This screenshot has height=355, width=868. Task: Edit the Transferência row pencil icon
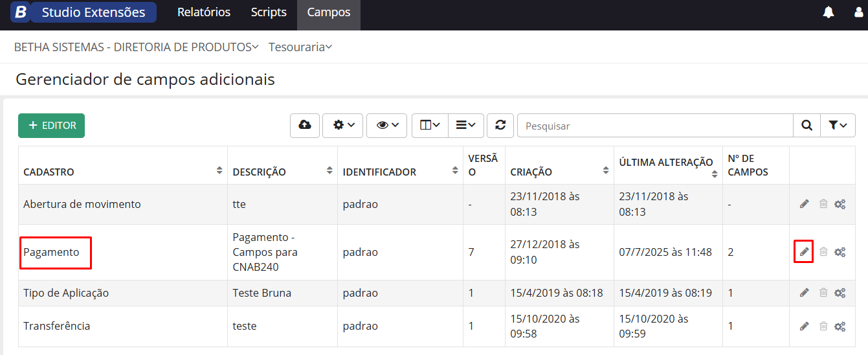pos(804,326)
